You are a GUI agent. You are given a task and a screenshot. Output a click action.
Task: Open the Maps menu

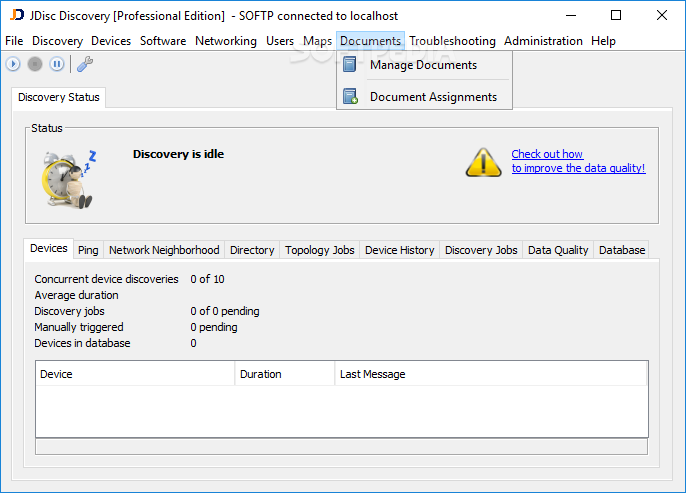[x=318, y=41]
